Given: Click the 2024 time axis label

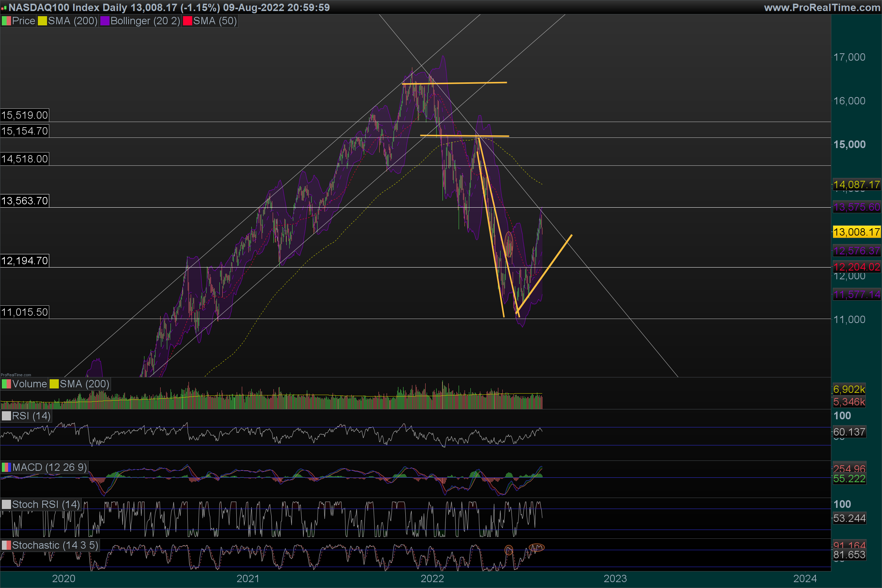Looking at the screenshot, I should pyautogui.click(x=805, y=578).
